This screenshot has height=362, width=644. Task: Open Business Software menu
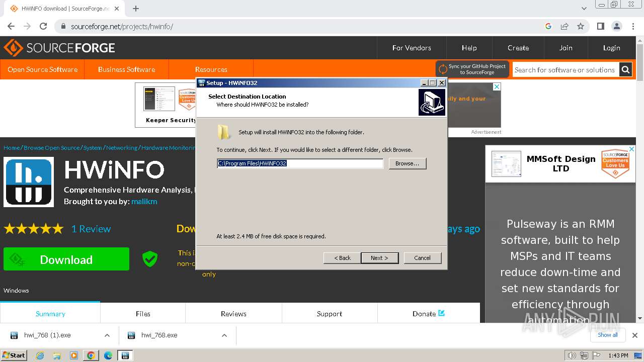127,69
